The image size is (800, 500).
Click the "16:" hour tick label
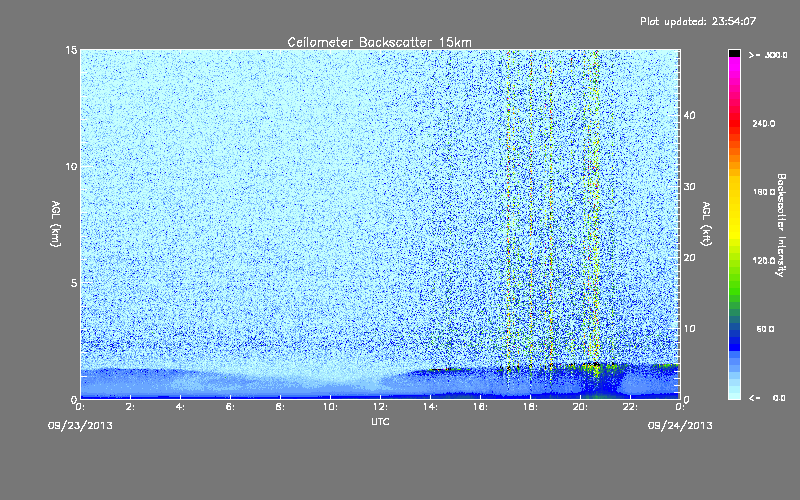click(x=480, y=407)
